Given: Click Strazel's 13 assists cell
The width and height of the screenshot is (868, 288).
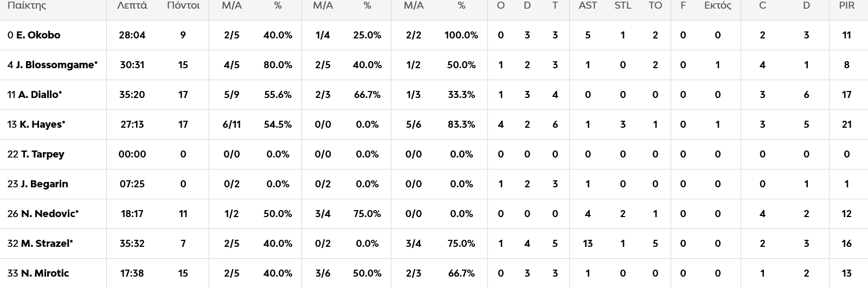Looking at the screenshot, I should [588, 244].
